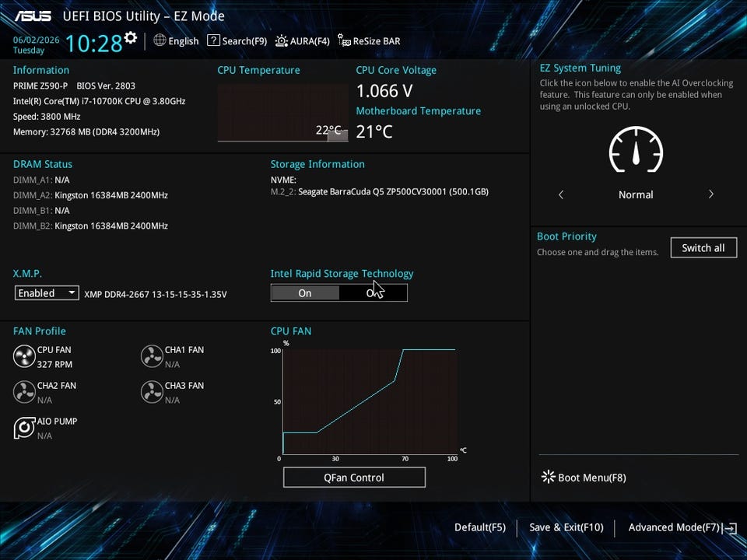Click DIMM_B1: N/A entry
The image size is (747, 560).
(41, 211)
